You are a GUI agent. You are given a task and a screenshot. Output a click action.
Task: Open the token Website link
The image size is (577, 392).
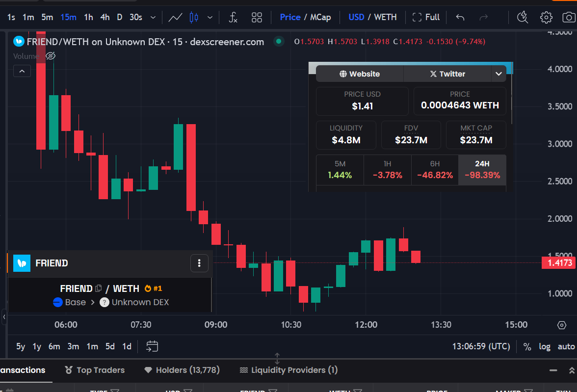coord(360,74)
